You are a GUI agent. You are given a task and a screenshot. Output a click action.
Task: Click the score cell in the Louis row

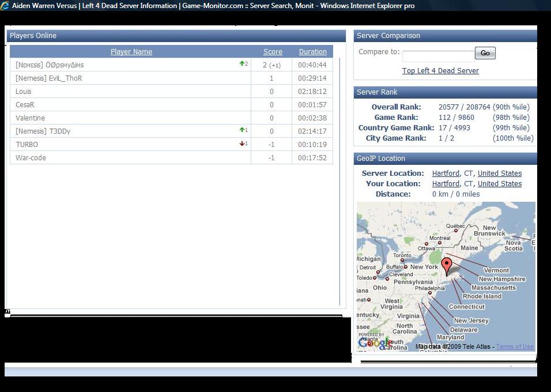(x=271, y=92)
